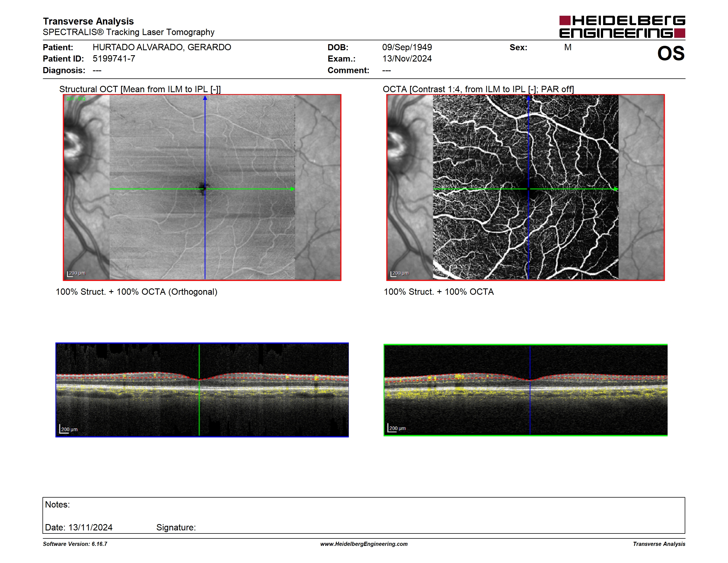Click the 'OCTA [Contrast 1:4...' caption
Viewport: 728px width, 563px height.
click(x=478, y=89)
